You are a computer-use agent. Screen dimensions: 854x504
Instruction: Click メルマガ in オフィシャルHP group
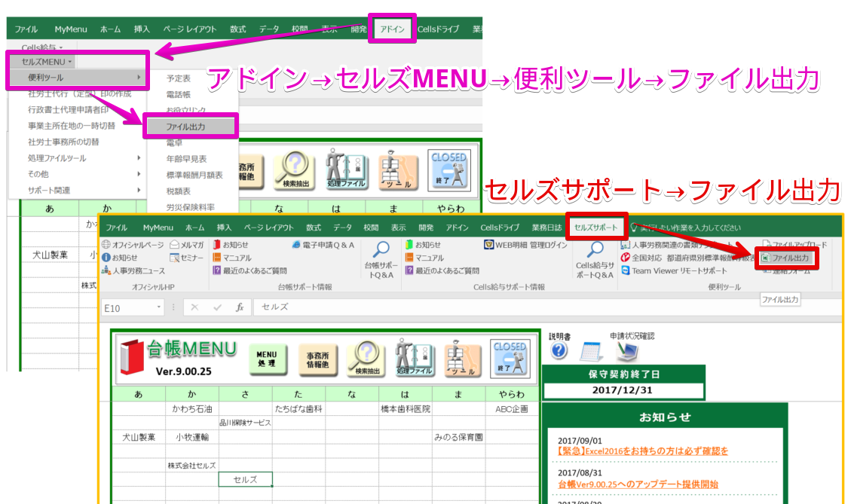(187, 245)
